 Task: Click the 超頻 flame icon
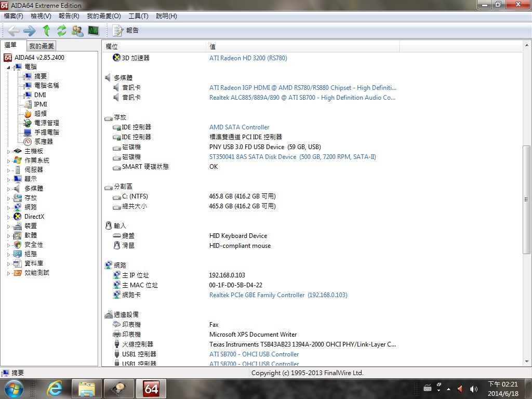(x=28, y=114)
